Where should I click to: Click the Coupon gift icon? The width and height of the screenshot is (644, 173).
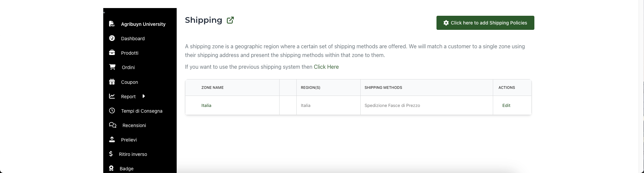[112, 82]
